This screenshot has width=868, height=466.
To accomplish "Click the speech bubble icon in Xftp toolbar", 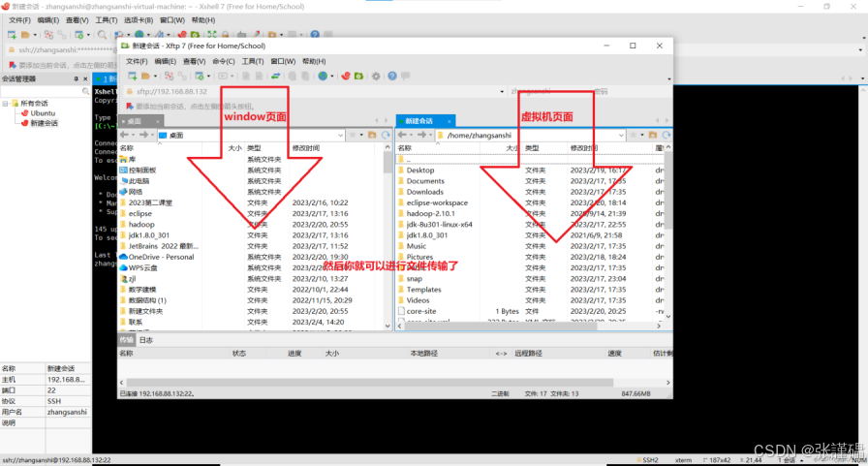I will (x=406, y=76).
